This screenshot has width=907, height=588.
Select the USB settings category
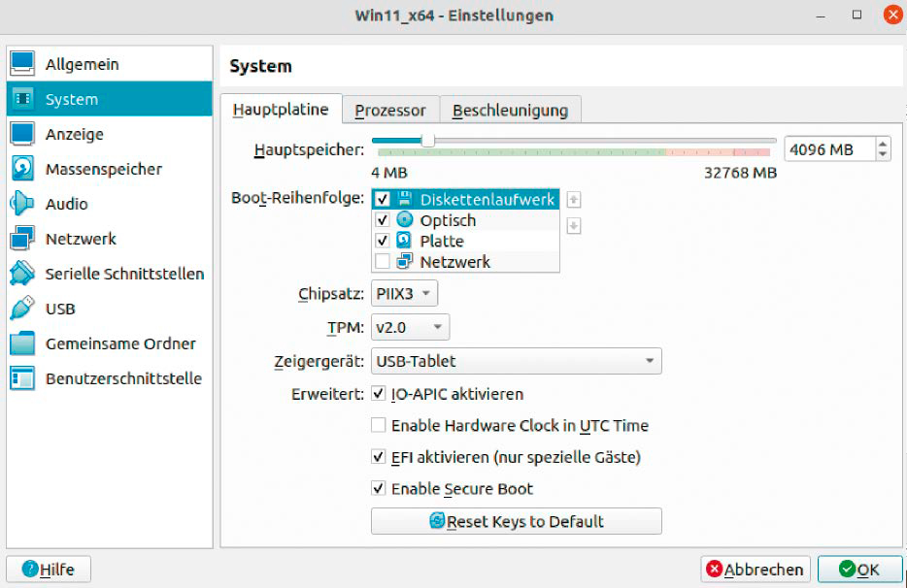coord(110,309)
